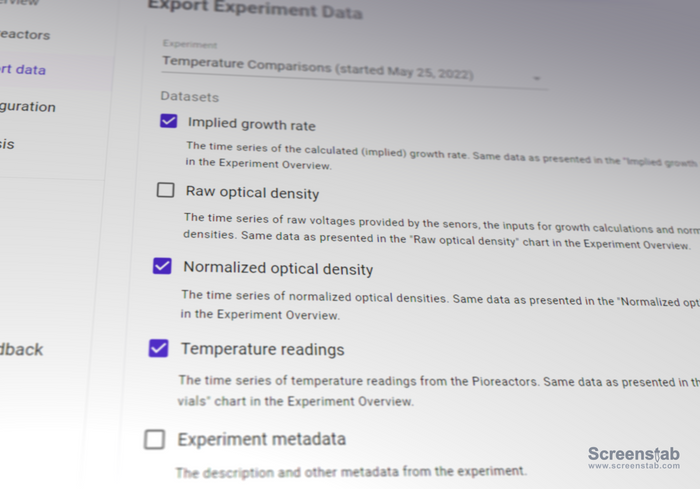
Task: Go to the Pioreactors sidebar item
Action: (25, 35)
